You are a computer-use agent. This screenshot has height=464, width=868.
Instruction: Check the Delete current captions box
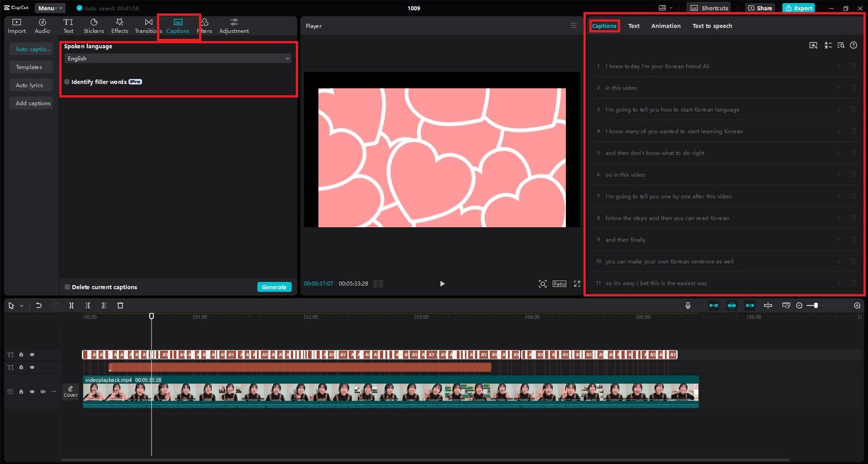tap(67, 287)
